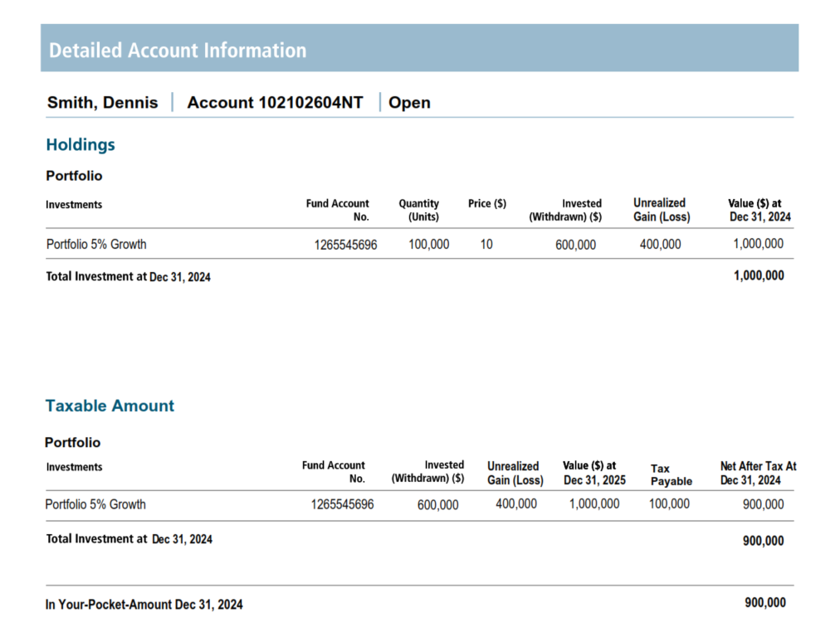The height and width of the screenshot is (642, 840).
Task: Click 'Net After Tax At Dec 31, 2024' header
Action: [x=758, y=474]
